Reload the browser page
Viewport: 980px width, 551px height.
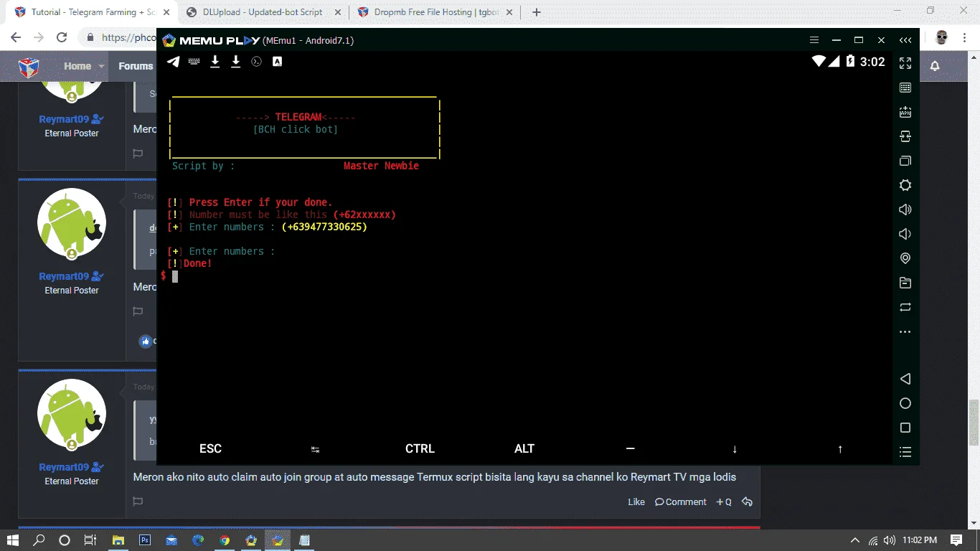pos(62,37)
